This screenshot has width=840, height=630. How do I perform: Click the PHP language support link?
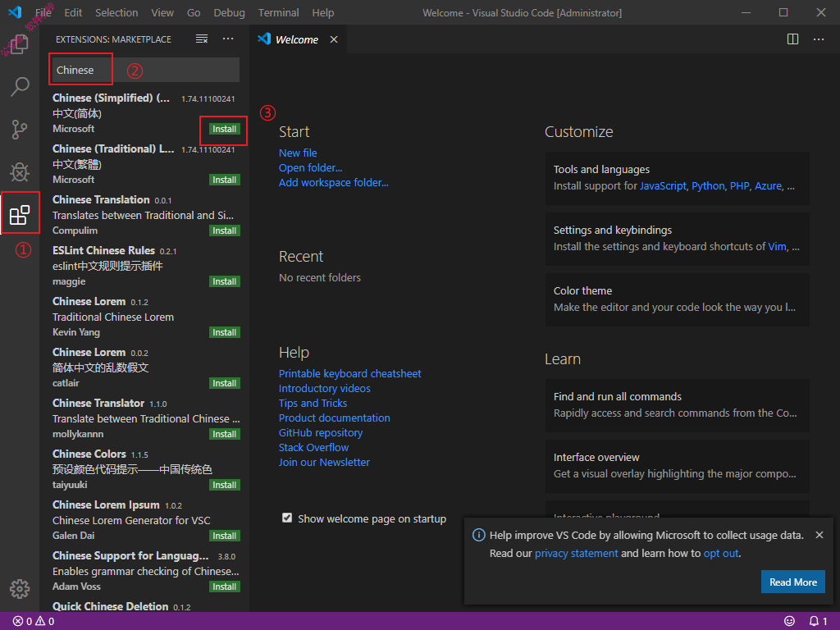pos(739,186)
